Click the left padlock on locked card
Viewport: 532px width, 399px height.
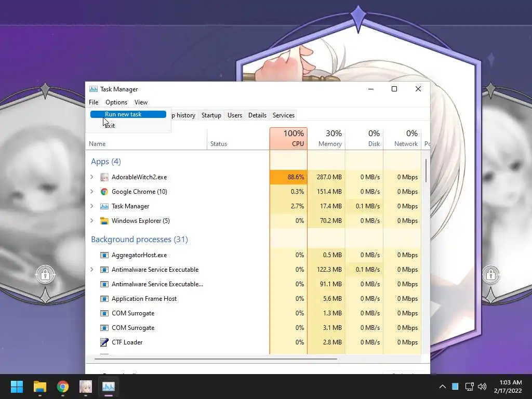pos(45,274)
